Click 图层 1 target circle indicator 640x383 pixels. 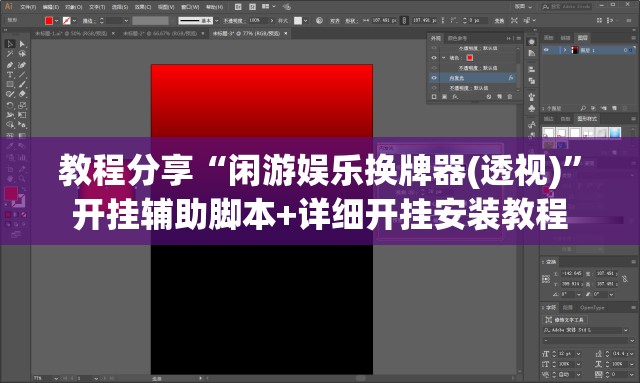click(x=625, y=50)
